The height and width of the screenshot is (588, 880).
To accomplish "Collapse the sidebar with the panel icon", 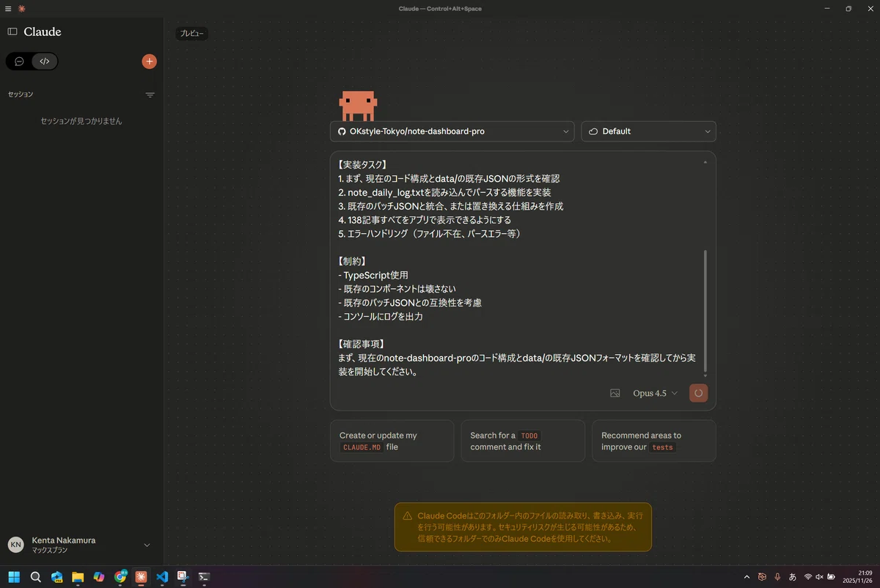I will tap(12, 32).
